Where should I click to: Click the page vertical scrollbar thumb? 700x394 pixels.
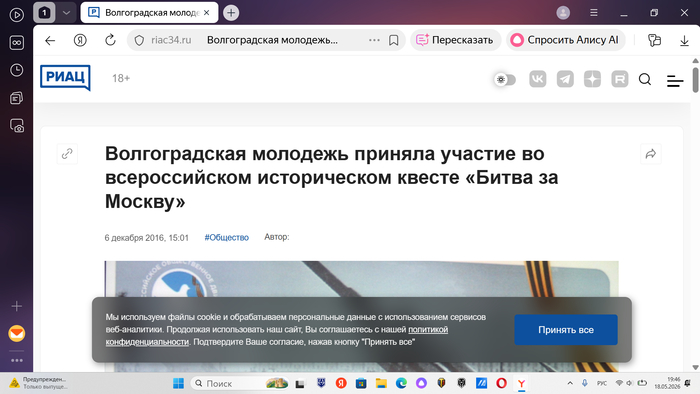coord(695,79)
